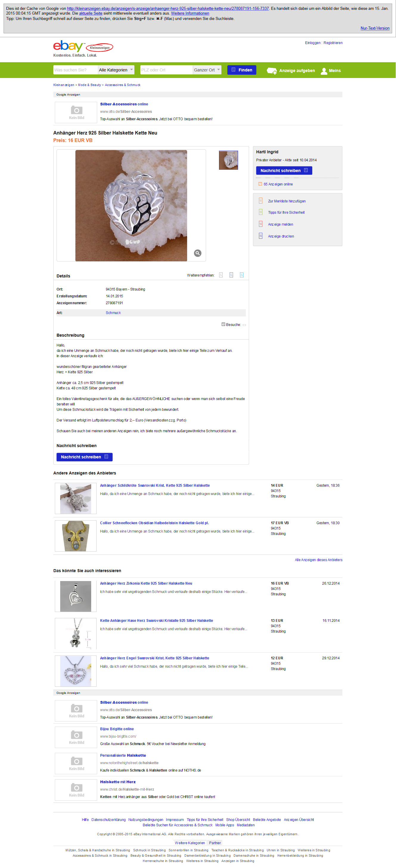
Task: Select the small heart pendant thumbnail
Action: pyautogui.click(x=228, y=160)
